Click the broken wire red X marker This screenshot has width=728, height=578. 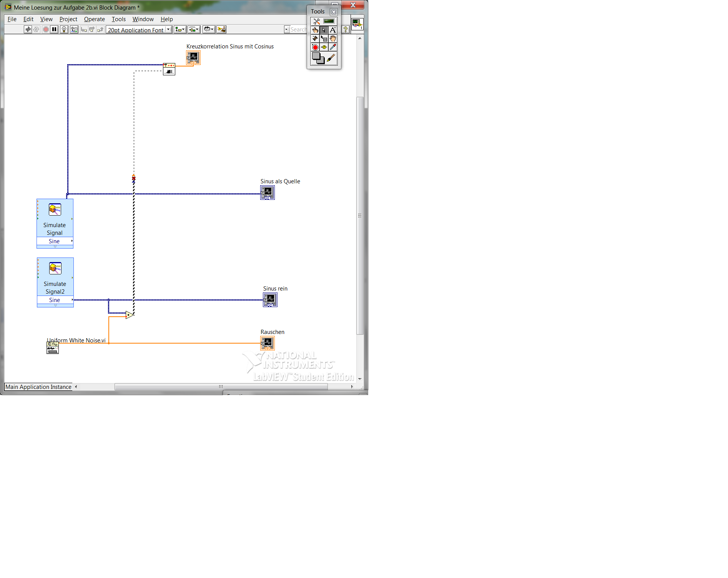tap(134, 178)
